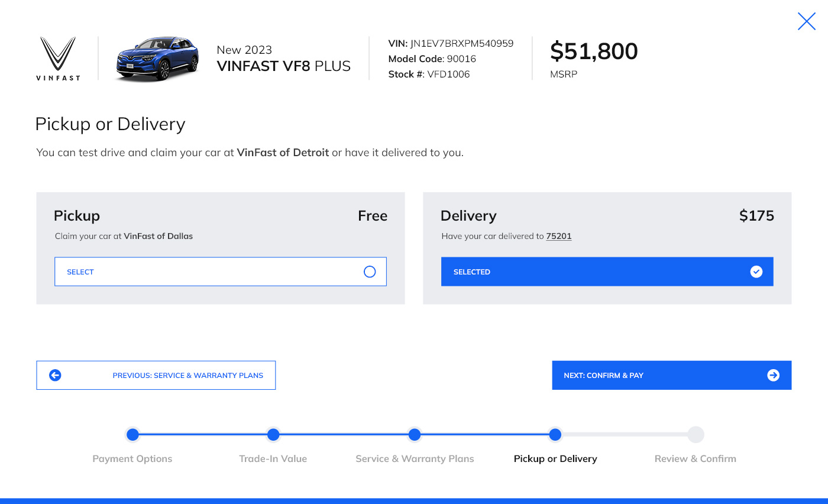The height and width of the screenshot is (504, 828).
Task: Jump to the Trade-In Value step dot
Action: (x=273, y=435)
